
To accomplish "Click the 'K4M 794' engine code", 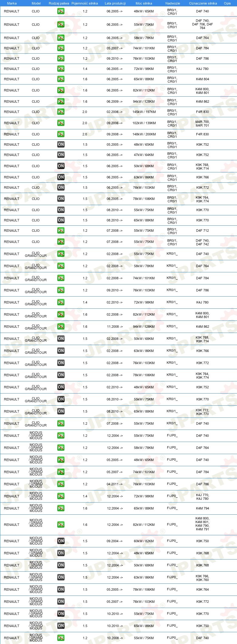I will 202,508.
